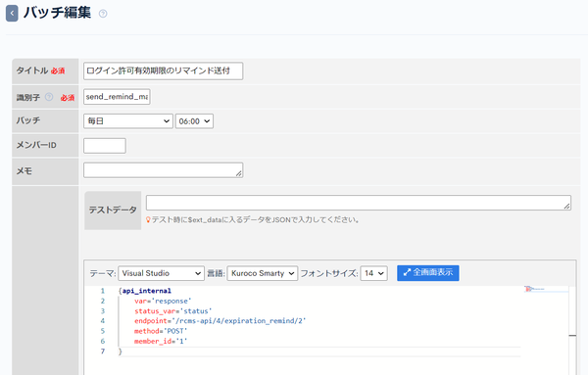The height and width of the screenshot is (375, 588).
Task: Open the Kuroco Smarty language dropdown
Action: click(x=263, y=273)
